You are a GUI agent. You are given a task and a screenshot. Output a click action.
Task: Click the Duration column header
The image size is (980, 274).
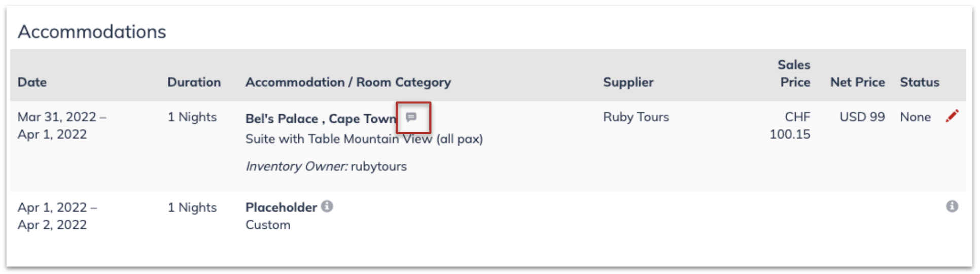(194, 82)
